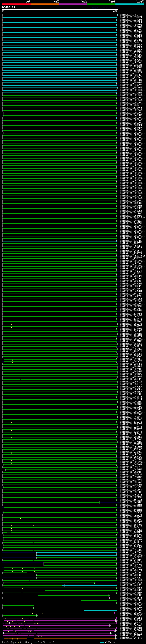Open hit UniRef100_Q2QYW2
Screen dimensions: 146x644
(x=131, y=70)
